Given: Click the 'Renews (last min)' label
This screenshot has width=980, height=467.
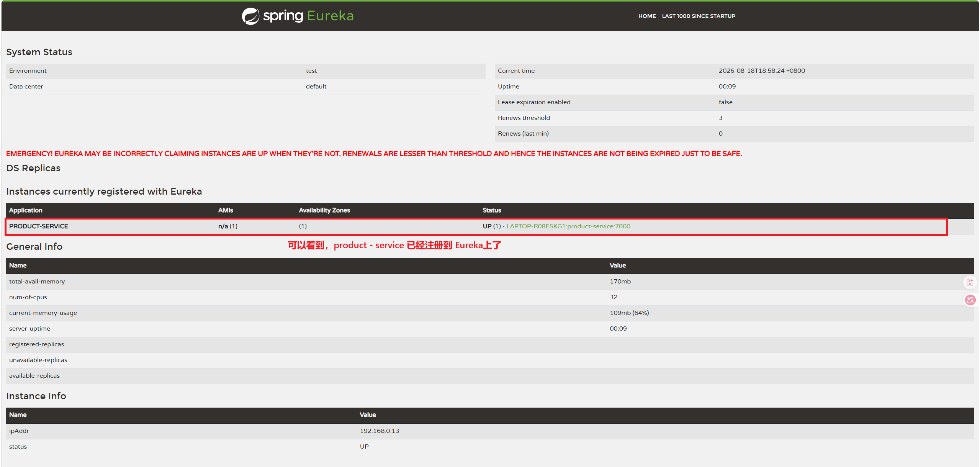Looking at the screenshot, I should point(523,134).
